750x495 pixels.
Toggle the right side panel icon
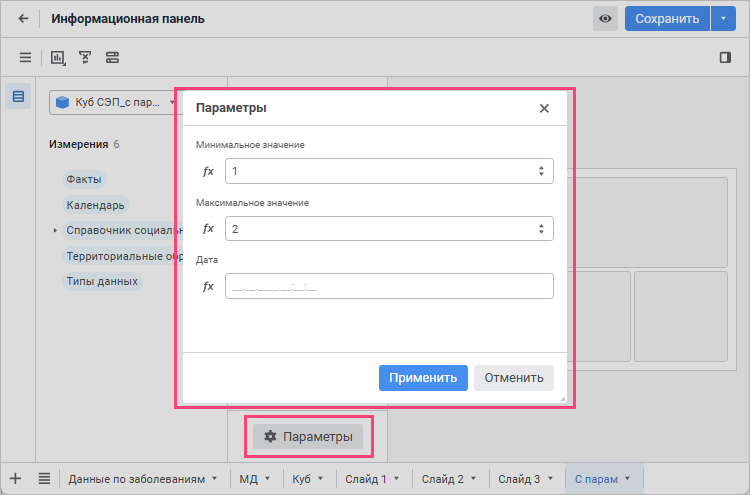[725, 57]
